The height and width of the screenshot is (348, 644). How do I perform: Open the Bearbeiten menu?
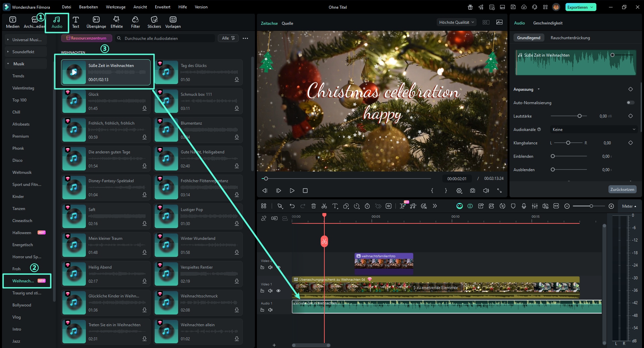[88, 7]
